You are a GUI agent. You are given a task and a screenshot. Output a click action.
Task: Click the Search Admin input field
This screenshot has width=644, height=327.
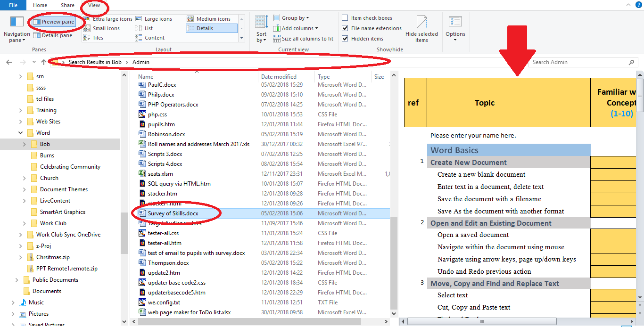[x=578, y=62]
